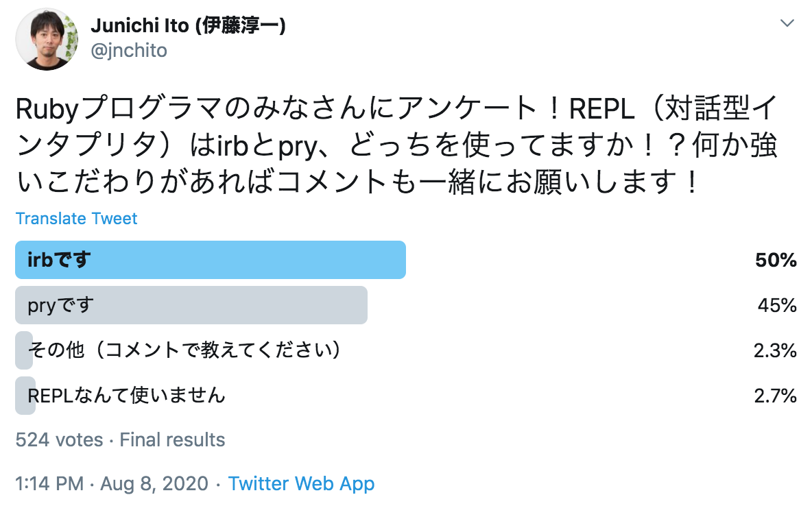Screen dimensions: 812x506
Task: Click the 2.7% poll result
Action: tap(776, 395)
